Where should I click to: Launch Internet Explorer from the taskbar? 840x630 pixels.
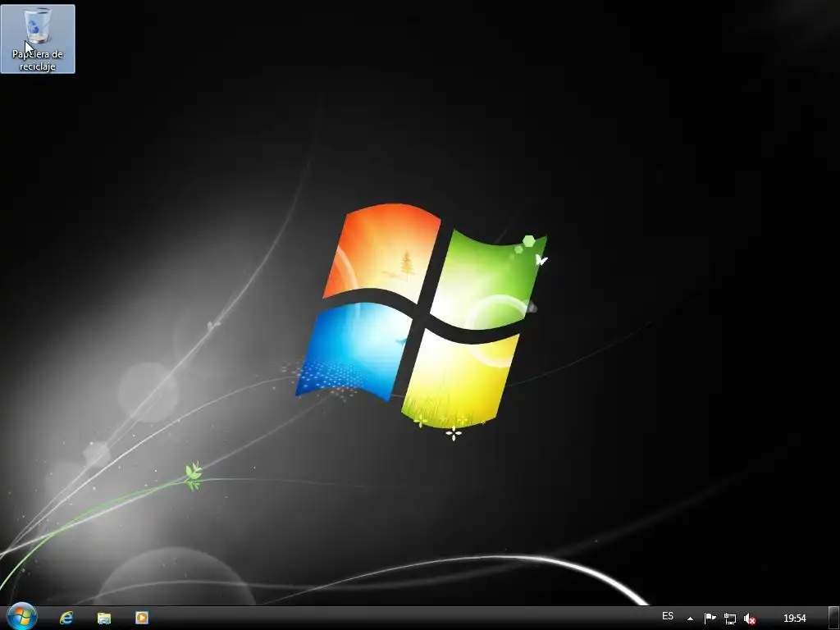pyautogui.click(x=66, y=618)
